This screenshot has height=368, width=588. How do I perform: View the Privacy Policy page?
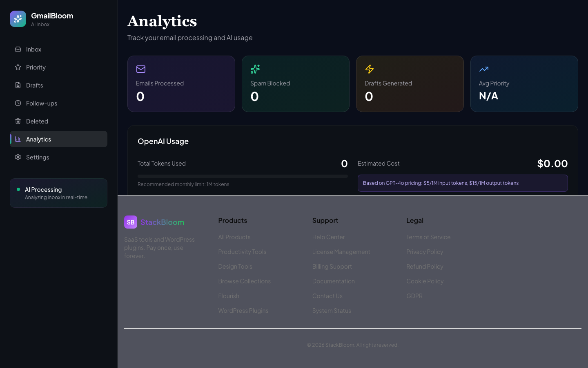(x=425, y=251)
